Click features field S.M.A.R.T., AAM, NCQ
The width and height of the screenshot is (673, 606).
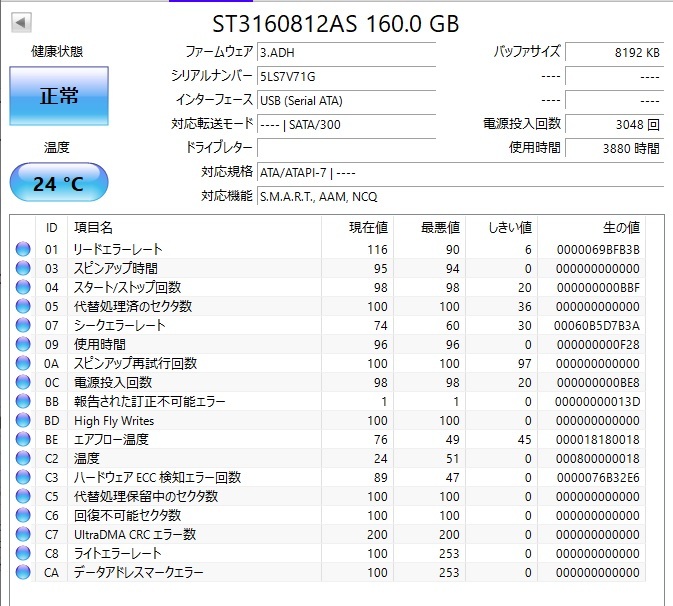point(460,197)
